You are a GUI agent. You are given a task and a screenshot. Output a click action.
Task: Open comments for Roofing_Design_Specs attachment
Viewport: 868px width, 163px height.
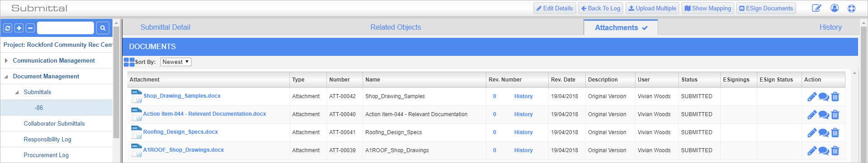pyautogui.click(x=824, y=132)
